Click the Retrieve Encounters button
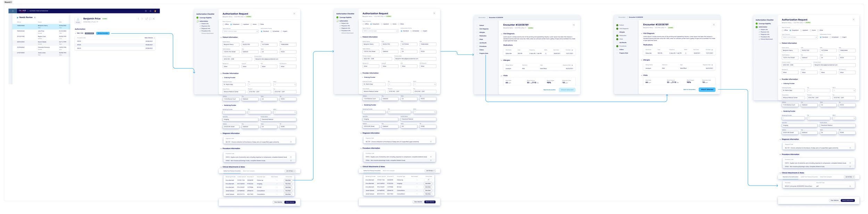The image size is (868, 214). tap(103, 33)
